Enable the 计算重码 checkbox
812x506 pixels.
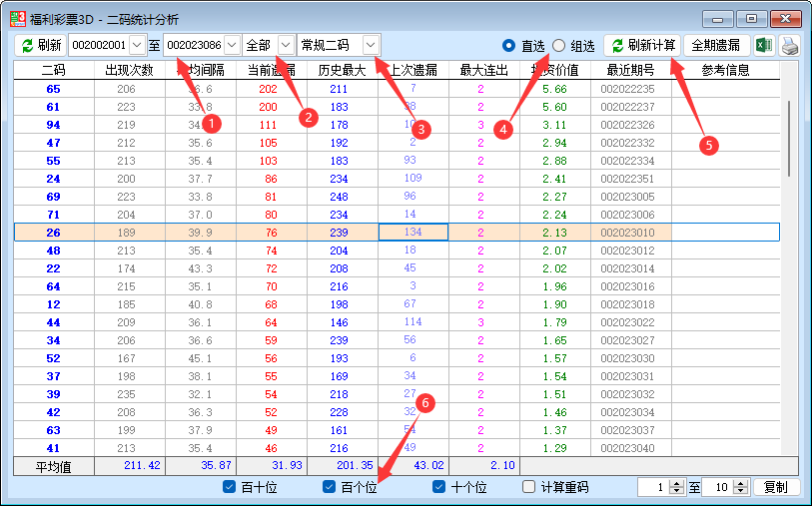[x=529, y=487]
